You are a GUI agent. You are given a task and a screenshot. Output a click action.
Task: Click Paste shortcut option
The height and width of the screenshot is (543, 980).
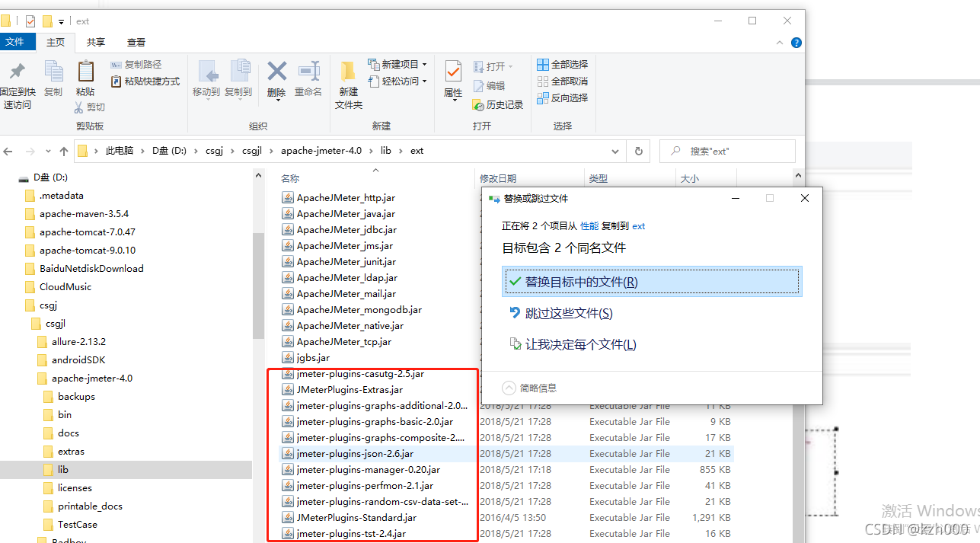(145, 81)
